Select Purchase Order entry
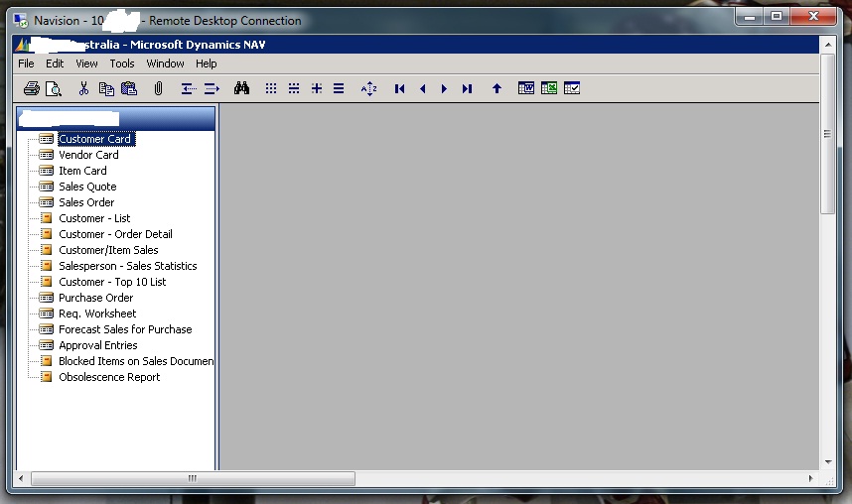This screenshot has height=504, width=852. pyautogui.click(x=95, y=298)
